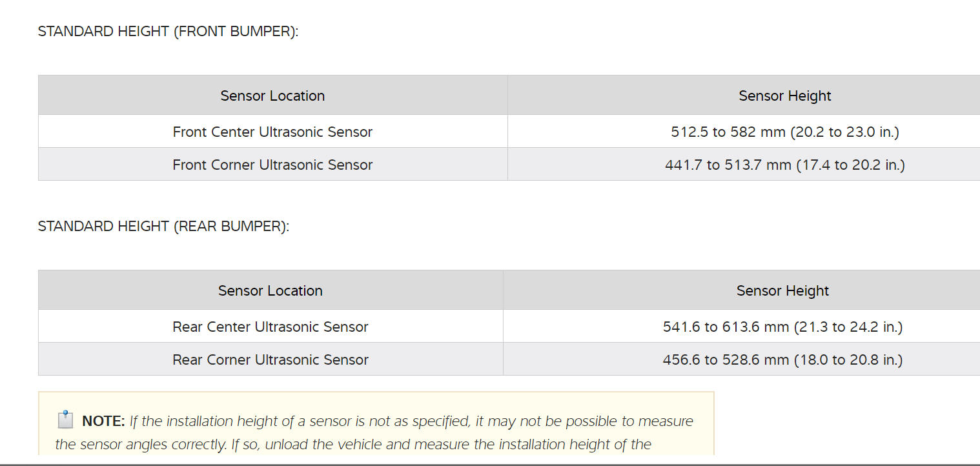The image size is (980, 466).
Task: Click the Rear Corner Ultrasonic Sensor cell
Action: click(271, 360)
